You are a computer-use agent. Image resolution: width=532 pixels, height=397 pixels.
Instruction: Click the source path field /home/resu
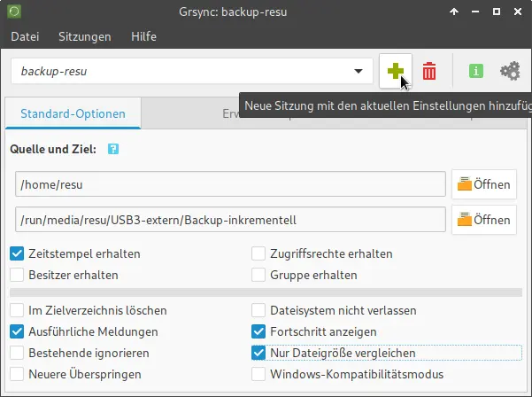tap(230, 184)
